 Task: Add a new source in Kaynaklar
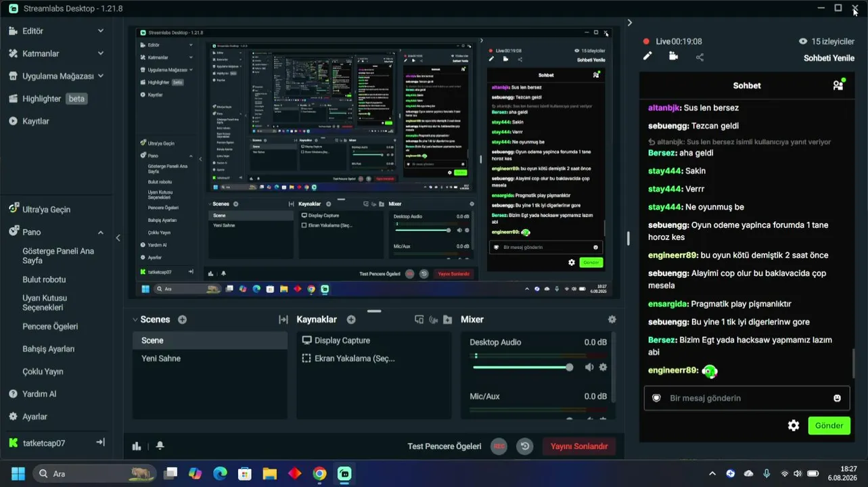pyautogui.click(x=351, y=320)
